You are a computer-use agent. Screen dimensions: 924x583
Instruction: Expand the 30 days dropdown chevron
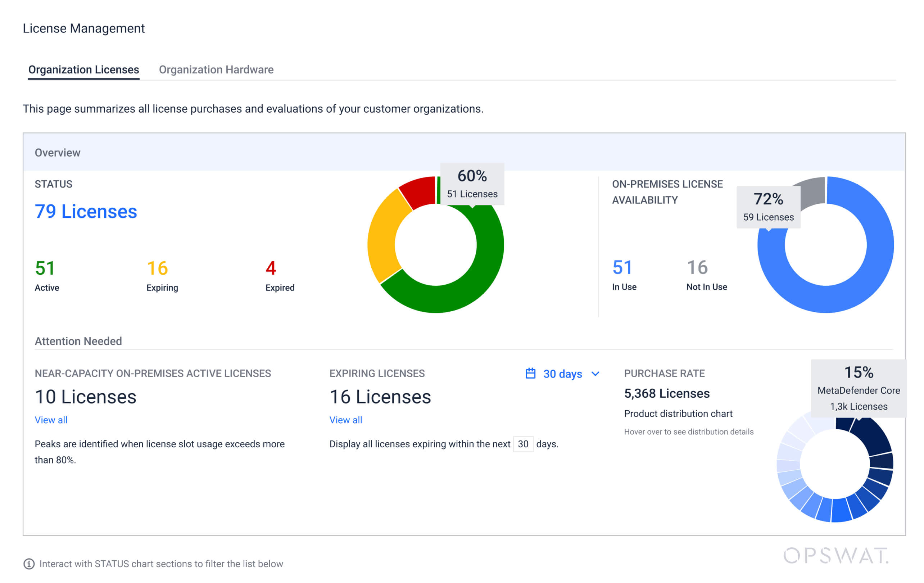click(595, 374)
